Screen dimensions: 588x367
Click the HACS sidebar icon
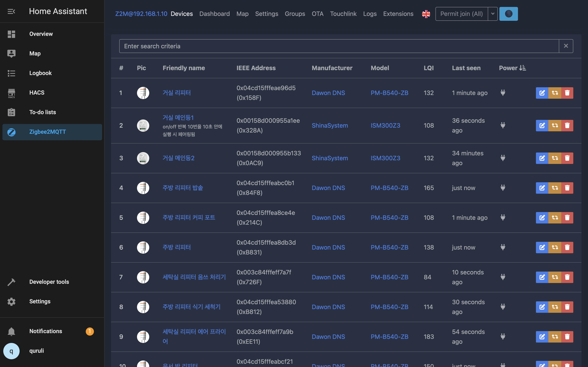click(11, 93)
